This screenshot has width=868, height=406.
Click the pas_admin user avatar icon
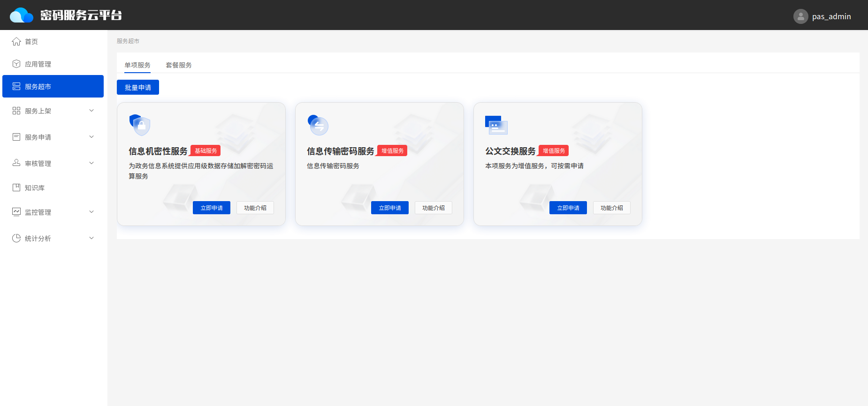pyautogui.click(x=800, y=16)
